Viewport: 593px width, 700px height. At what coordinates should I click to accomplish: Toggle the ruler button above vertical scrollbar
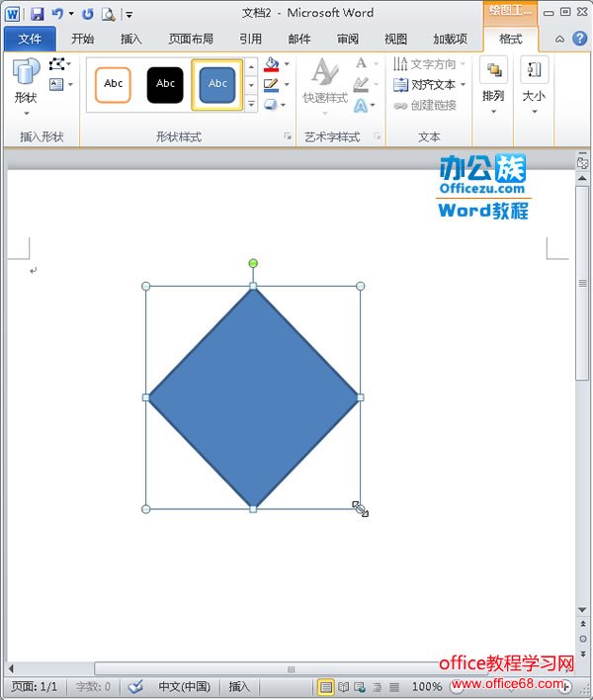pos(582,161)
